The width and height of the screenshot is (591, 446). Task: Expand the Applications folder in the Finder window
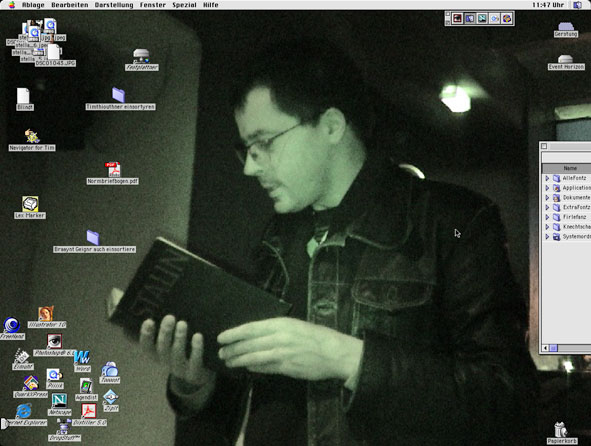coord(547,188)
